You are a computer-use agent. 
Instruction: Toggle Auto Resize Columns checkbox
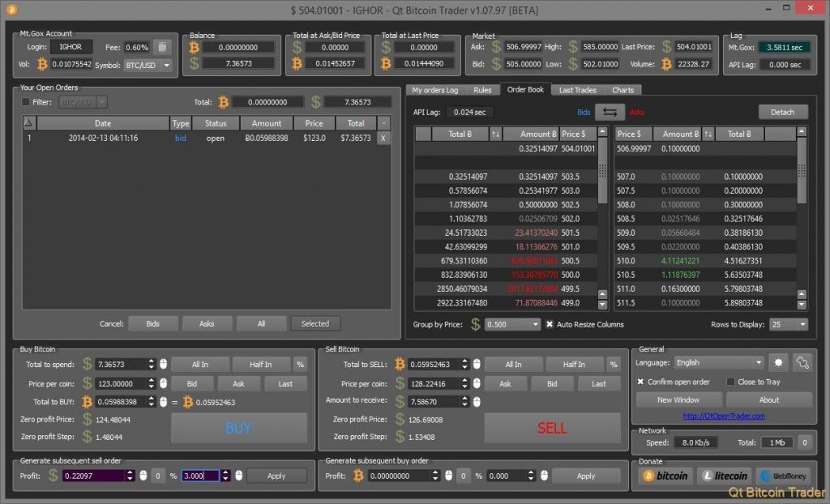point(550,324)
